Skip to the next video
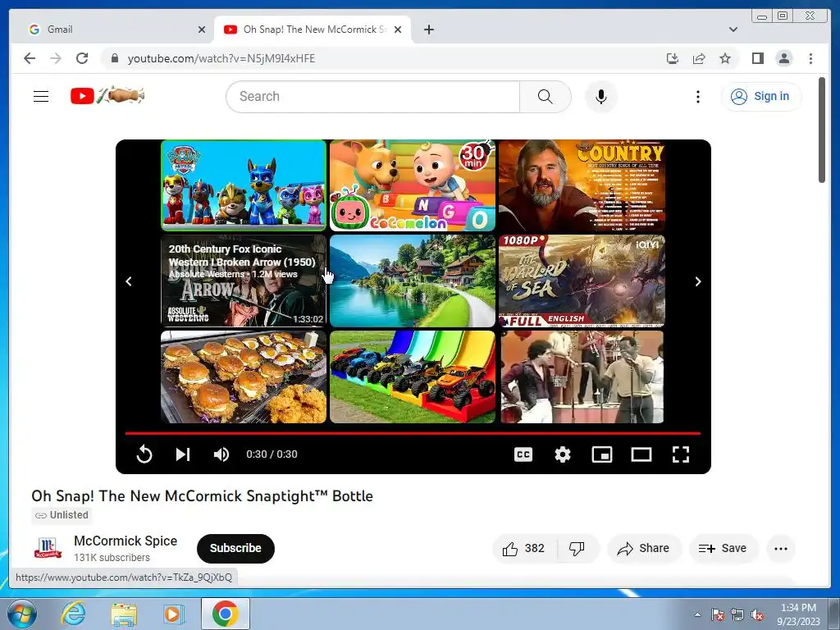840x630 pixels. [x=183, y=454]
